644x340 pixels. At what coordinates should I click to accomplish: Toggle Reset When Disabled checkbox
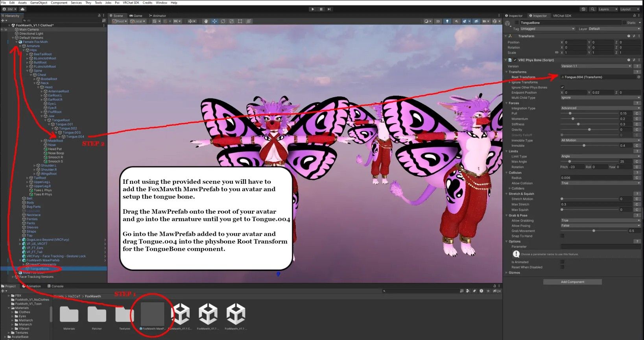coord(562,267)
